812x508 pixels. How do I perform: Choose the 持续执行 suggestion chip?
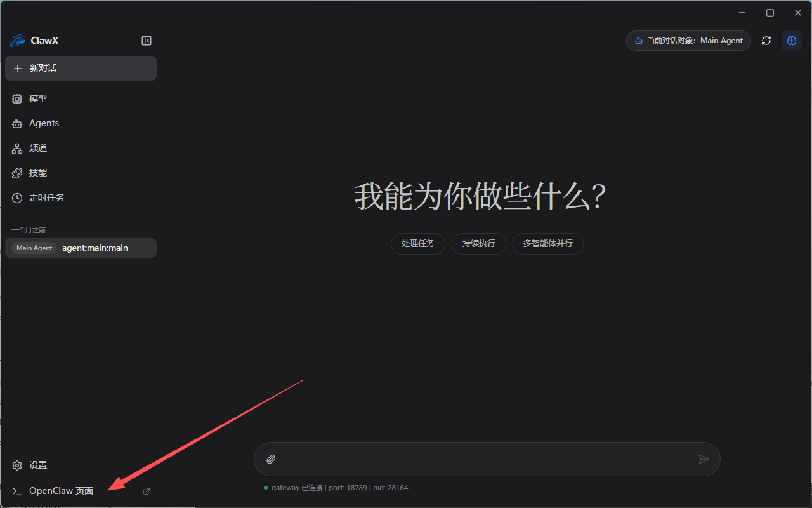pyautogui.click(x=478, y=244)
